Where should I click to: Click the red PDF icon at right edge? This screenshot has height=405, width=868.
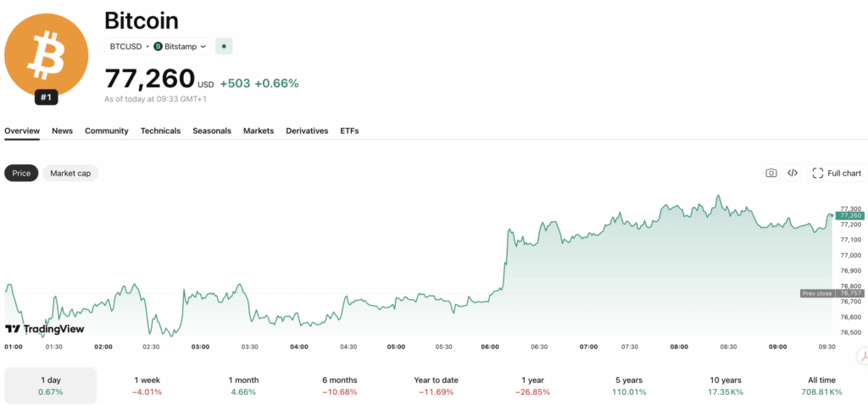(862, 356)
